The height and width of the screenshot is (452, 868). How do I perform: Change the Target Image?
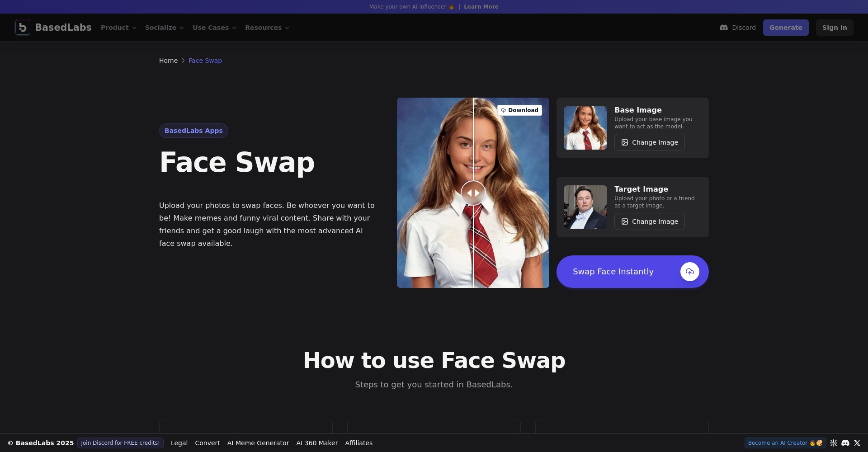pos(650,221)
